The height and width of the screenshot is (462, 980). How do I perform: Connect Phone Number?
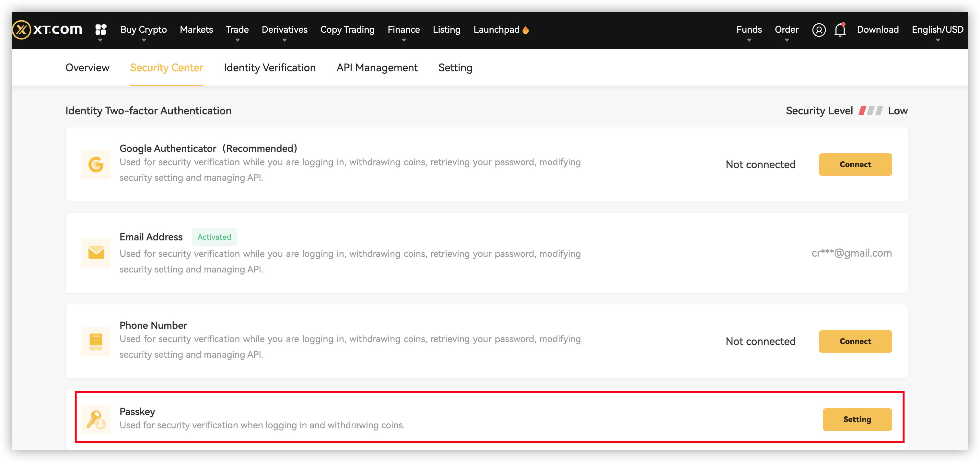coord(855,341)
